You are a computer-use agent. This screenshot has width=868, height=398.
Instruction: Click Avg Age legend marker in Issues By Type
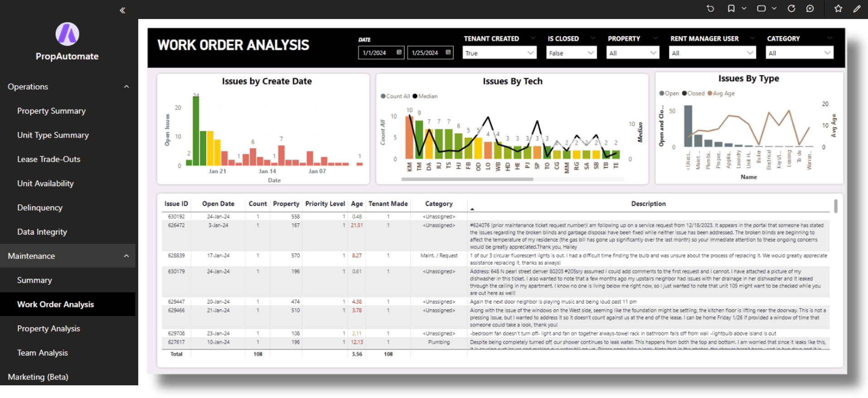[710, 93]
